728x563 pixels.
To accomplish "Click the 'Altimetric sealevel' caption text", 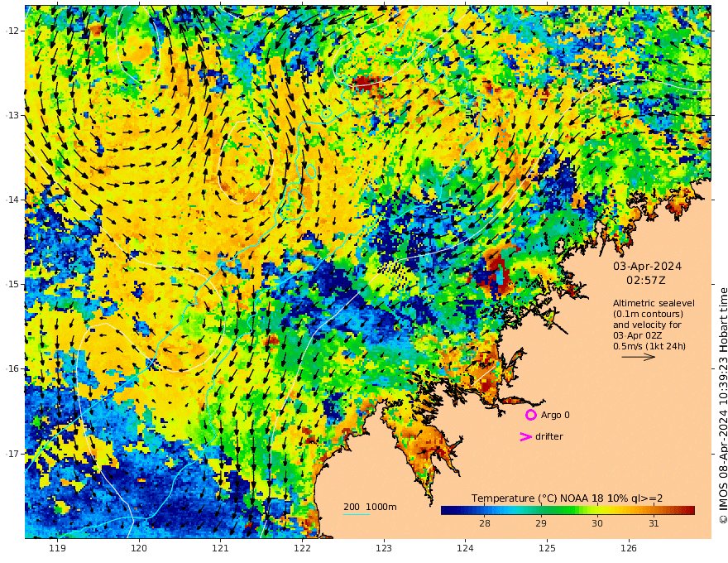I will (654, 303).
